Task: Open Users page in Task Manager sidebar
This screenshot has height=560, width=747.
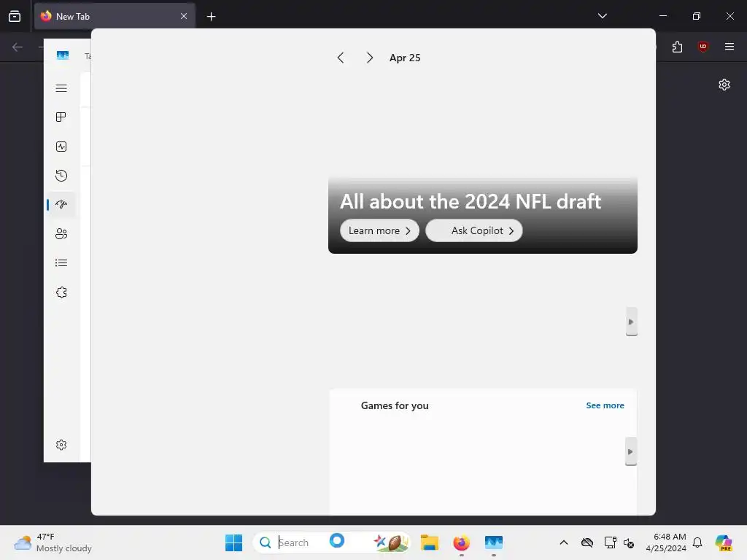Action: point(61,234)
